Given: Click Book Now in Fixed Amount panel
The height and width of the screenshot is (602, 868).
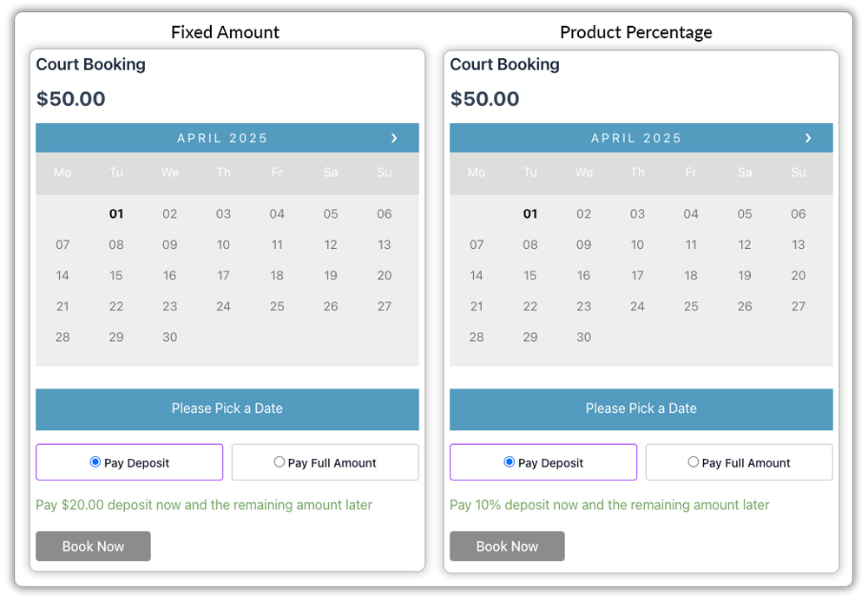Looking at the screenshot, I should [x=93, y=546].
